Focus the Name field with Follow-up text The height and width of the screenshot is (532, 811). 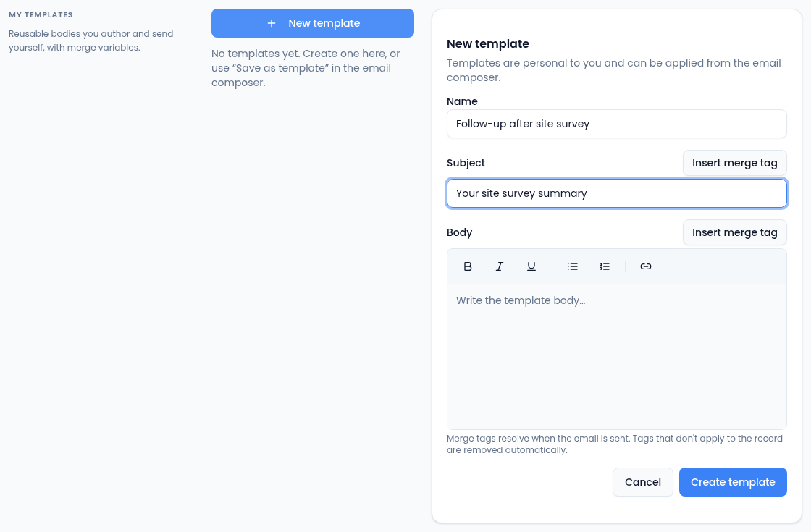(616, 124)
